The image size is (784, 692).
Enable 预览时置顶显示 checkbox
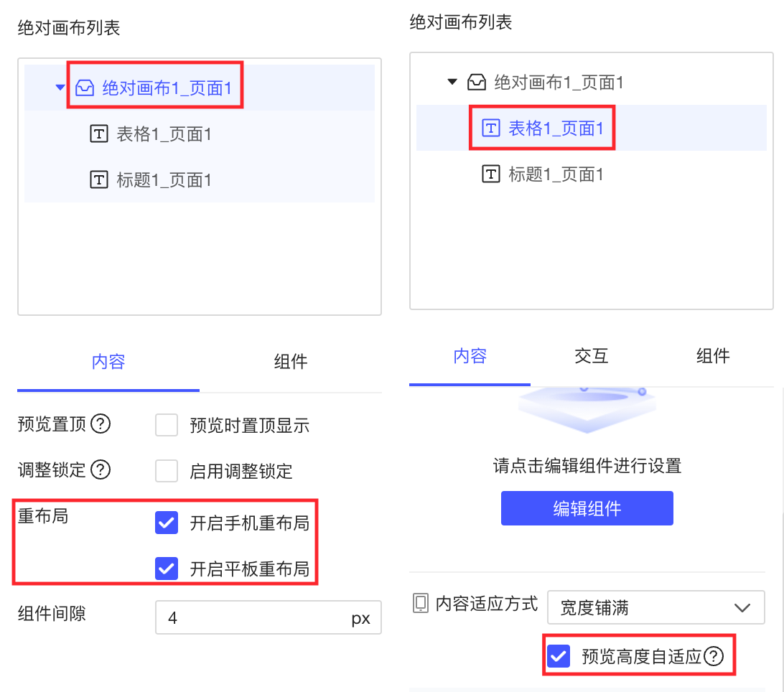coord(167,425)
